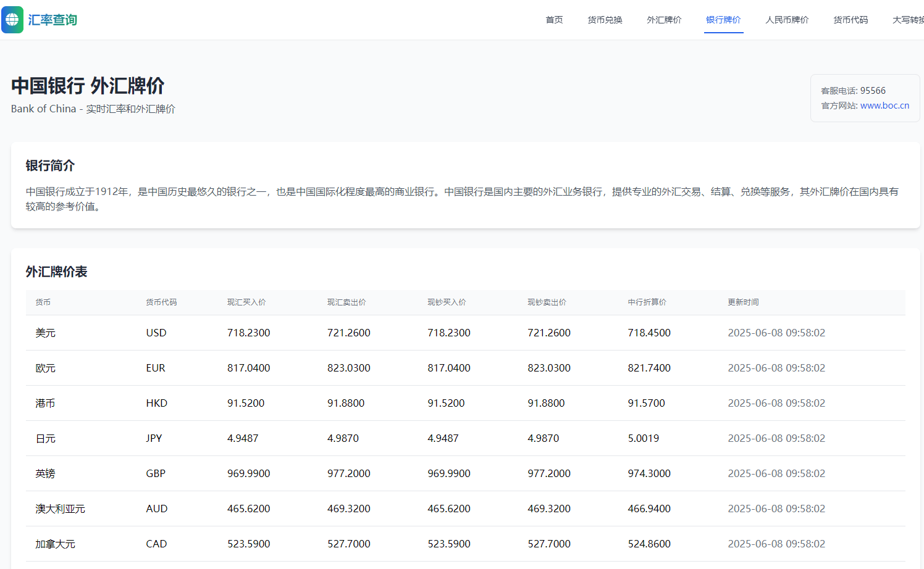Click the 客服电话 95566 text
The height and width of the screenshot is (569, 924).
[853, 91]
